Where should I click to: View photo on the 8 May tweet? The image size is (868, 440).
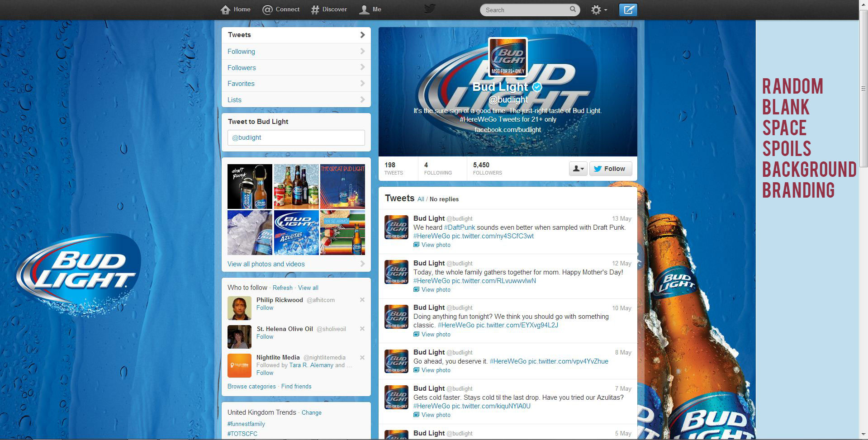point(432,370)
